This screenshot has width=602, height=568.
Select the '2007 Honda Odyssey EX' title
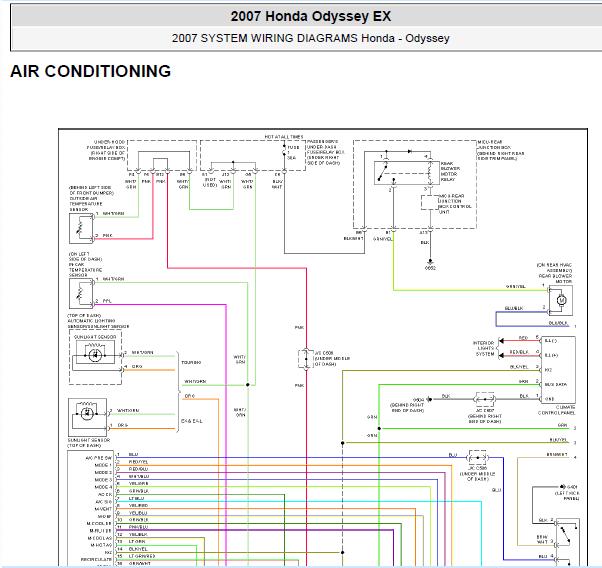(311, 16)
